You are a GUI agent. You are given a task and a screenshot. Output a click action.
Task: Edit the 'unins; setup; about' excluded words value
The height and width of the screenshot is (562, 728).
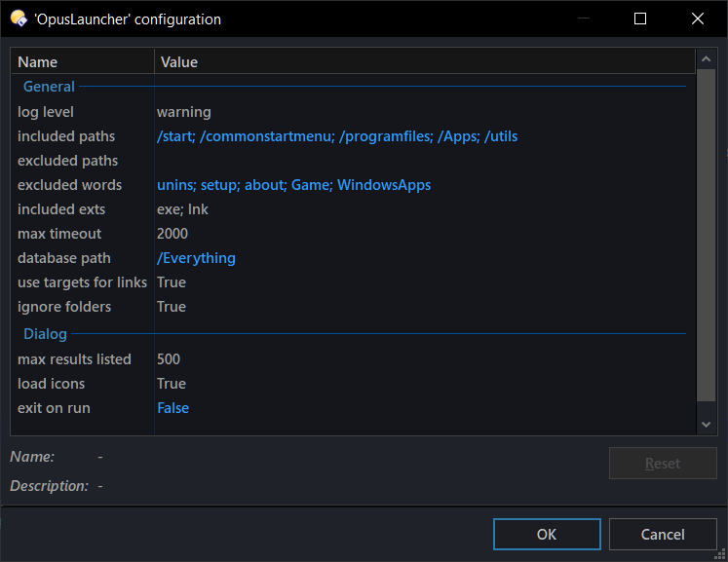[x=294, y=185]
